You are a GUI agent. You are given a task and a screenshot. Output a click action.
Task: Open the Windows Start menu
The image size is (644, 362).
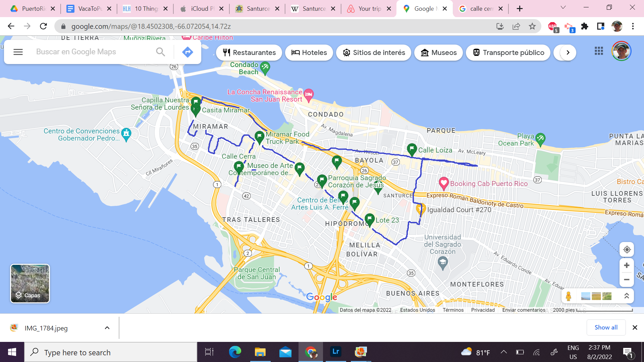(x=12, y=352)
